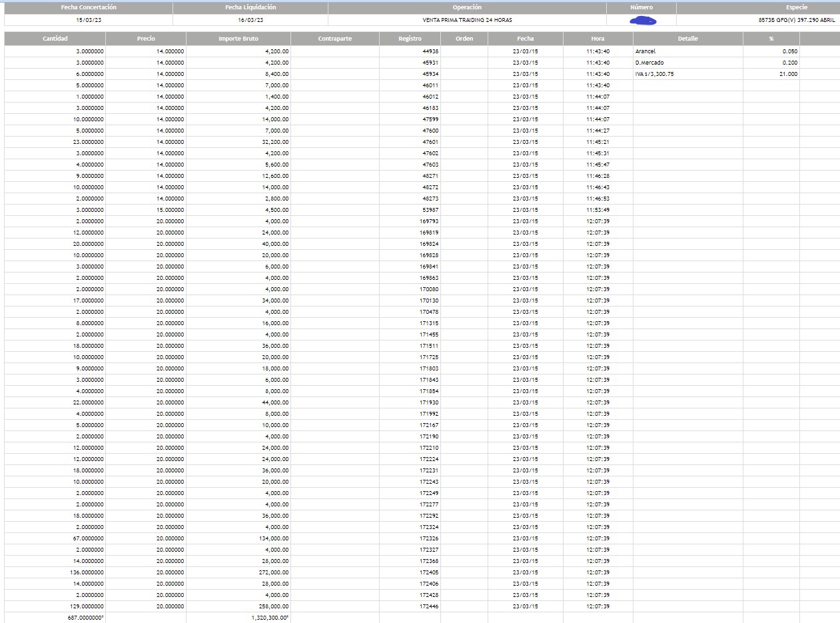Click registro number 44938
Viewport: 840px width, 623px height.
point(430,51)
